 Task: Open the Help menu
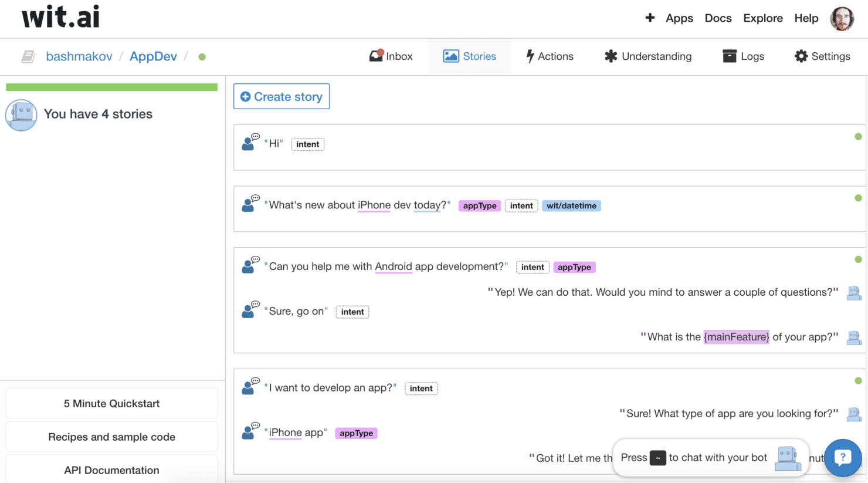tap(806, 18)
